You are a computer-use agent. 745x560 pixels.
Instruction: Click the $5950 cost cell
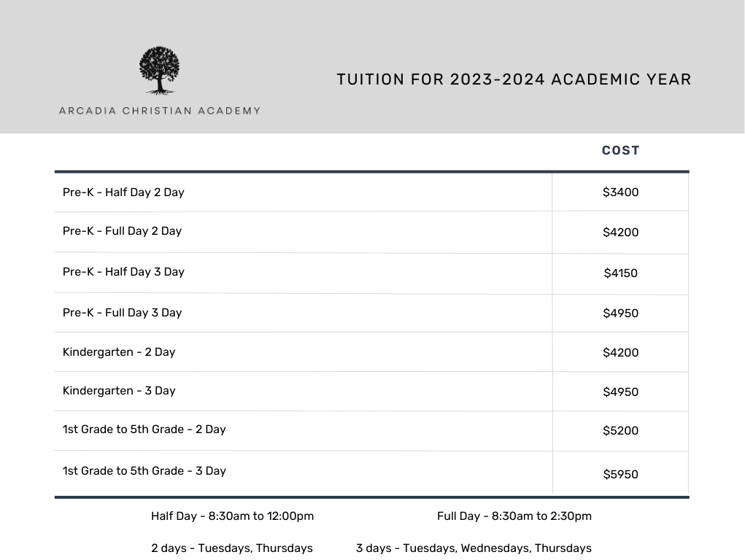click(620, 474)
